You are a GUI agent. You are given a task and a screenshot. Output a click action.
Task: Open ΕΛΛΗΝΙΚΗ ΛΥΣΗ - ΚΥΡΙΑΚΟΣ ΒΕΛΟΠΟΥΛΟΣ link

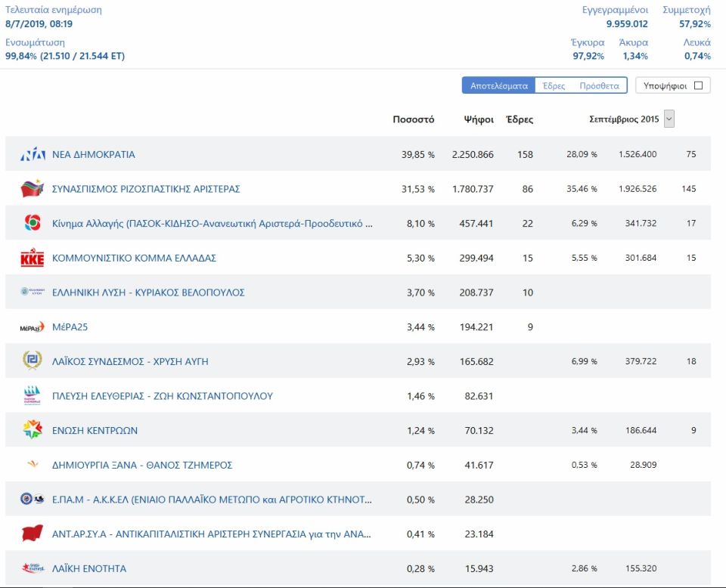click(148, 292)
